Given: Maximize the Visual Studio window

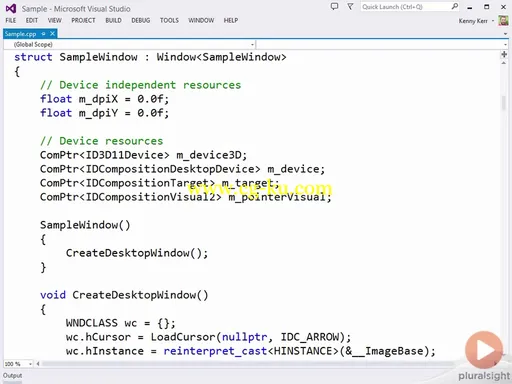Looking at the screenshot, I should 487,7.
